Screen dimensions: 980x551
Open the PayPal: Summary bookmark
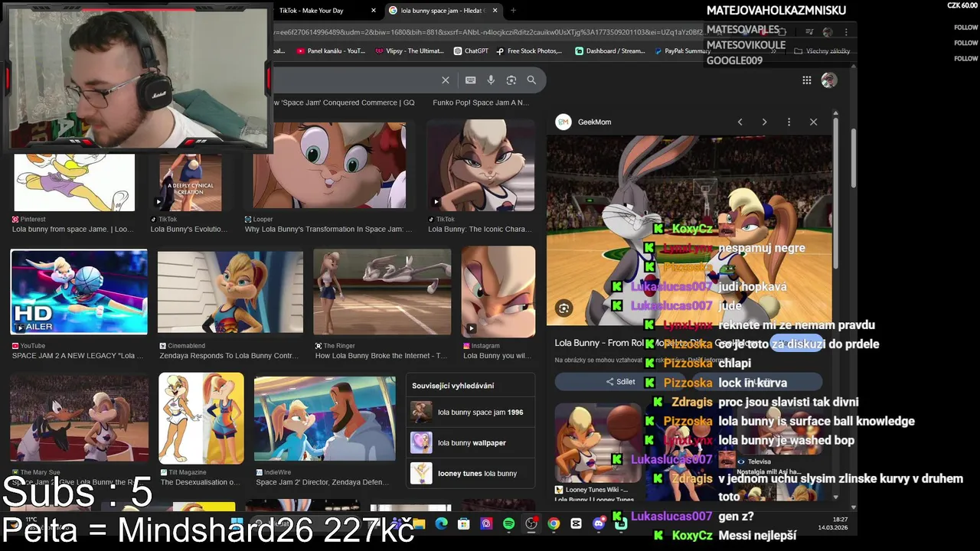tap(681, 51)
